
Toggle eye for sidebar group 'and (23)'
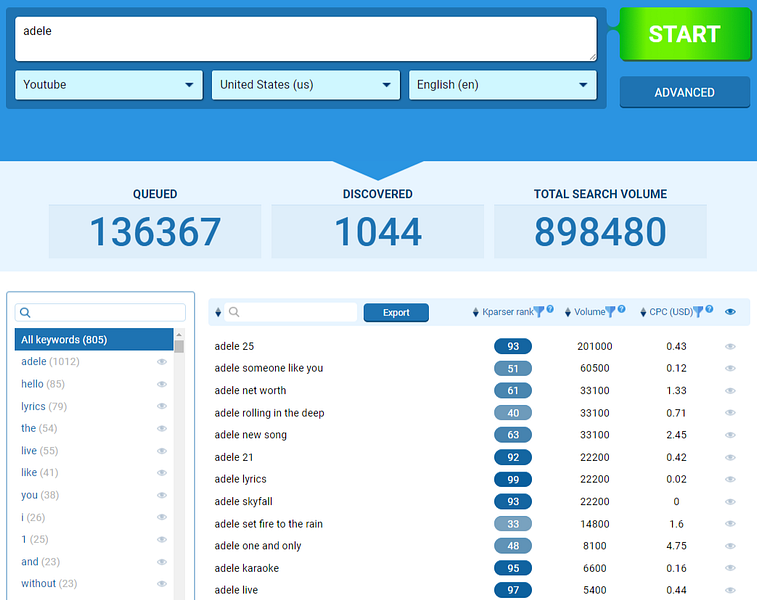pyautogui.click(x=162, y=562)
